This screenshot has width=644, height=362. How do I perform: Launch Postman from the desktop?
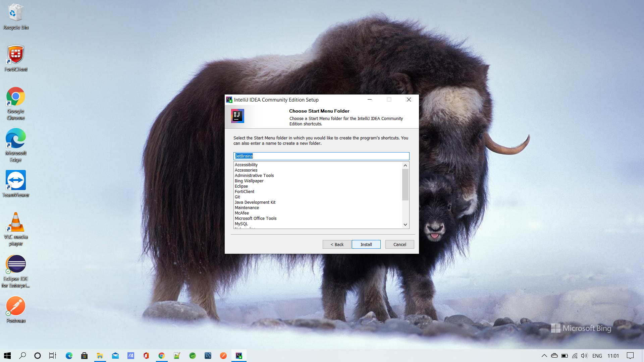(15, 306)
